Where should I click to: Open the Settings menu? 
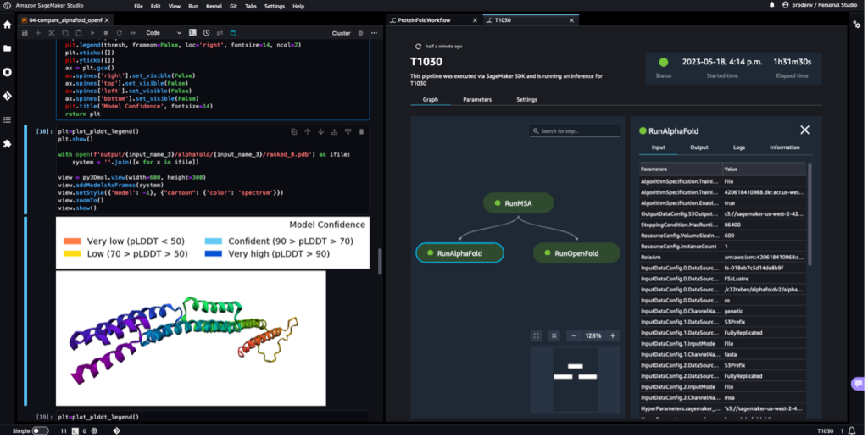pyautogui.click(x=275, y=6)
